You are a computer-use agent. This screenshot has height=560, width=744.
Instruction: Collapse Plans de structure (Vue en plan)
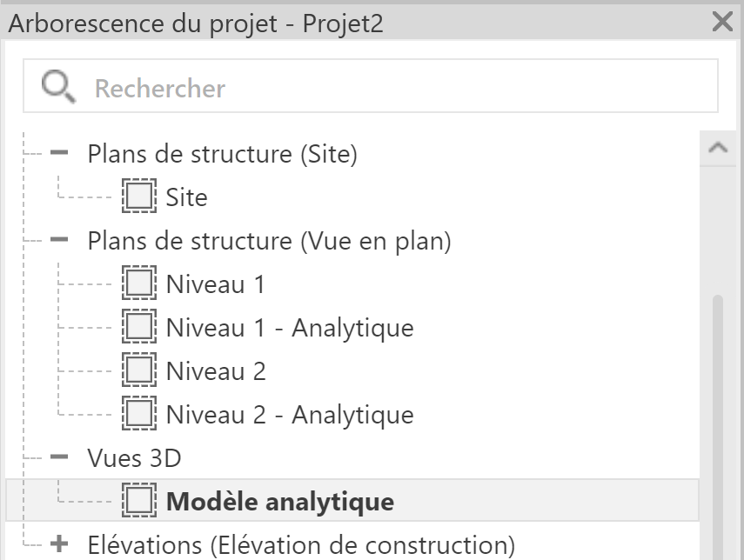pyautogui.click(x=59, y=239)
